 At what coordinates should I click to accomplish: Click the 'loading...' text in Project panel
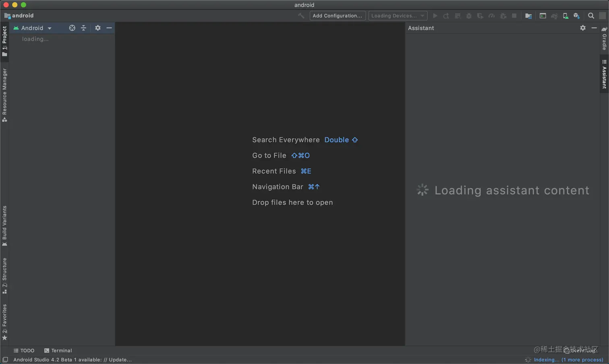coord(35,39)
